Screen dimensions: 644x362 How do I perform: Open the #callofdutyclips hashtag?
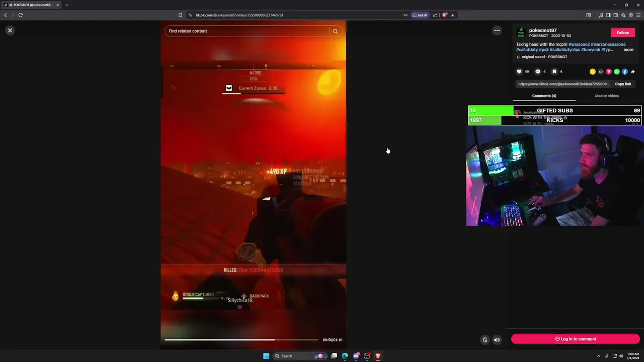(565, 50)
